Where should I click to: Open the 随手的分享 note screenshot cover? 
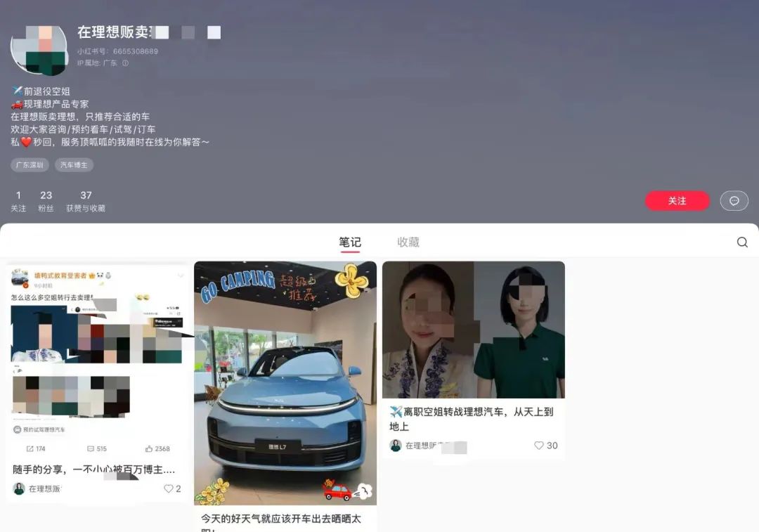[x=97, y=361]
